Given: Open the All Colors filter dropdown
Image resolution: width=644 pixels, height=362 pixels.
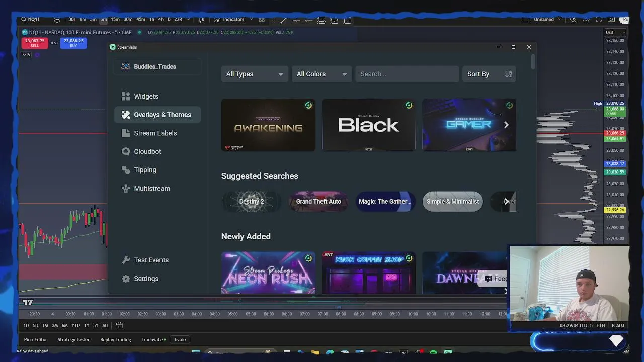Looking at the screenshot, I should [x=321, y=74].
